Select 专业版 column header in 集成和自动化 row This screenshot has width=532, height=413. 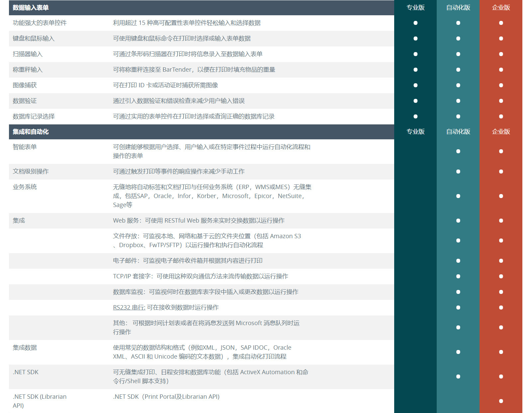tap(415, 132)
